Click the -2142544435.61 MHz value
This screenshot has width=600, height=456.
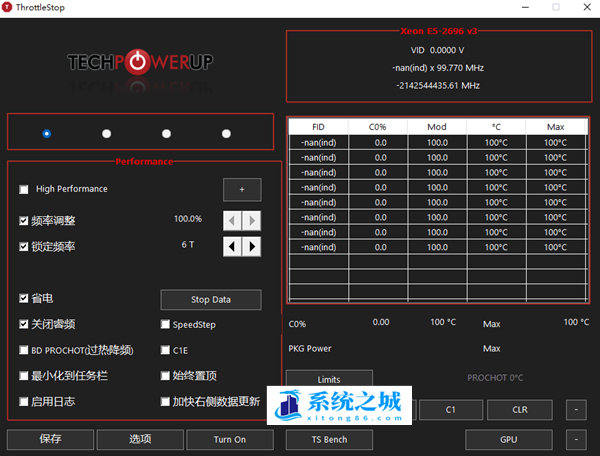438,86
